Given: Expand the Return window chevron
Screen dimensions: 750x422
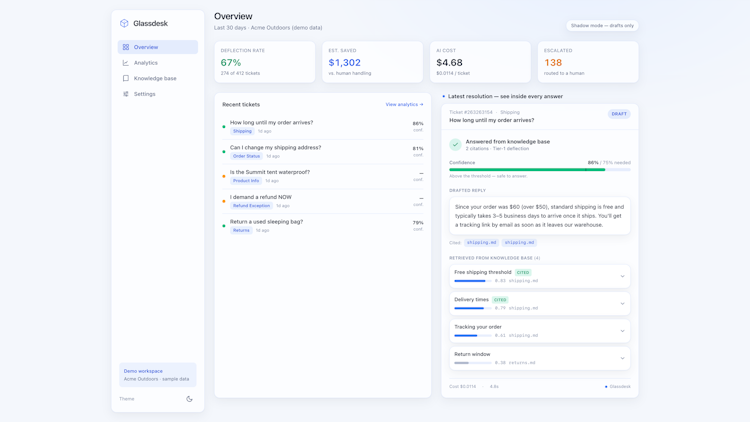Looking at the screenshot, I should pos(622,358).
